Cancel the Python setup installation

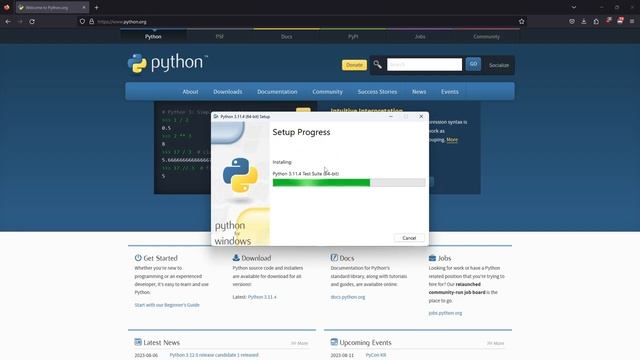click(x=409, y=238)
